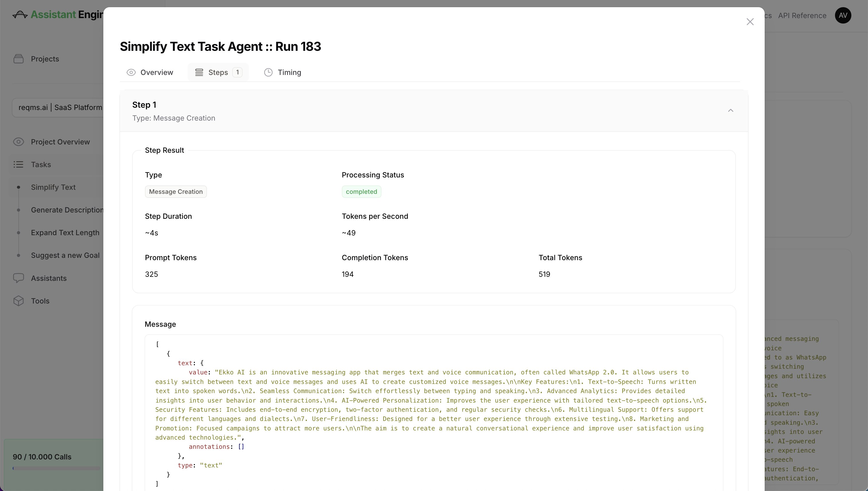
Task: Click the API calls usage progress bar
Action: click(x=57, y=468)
